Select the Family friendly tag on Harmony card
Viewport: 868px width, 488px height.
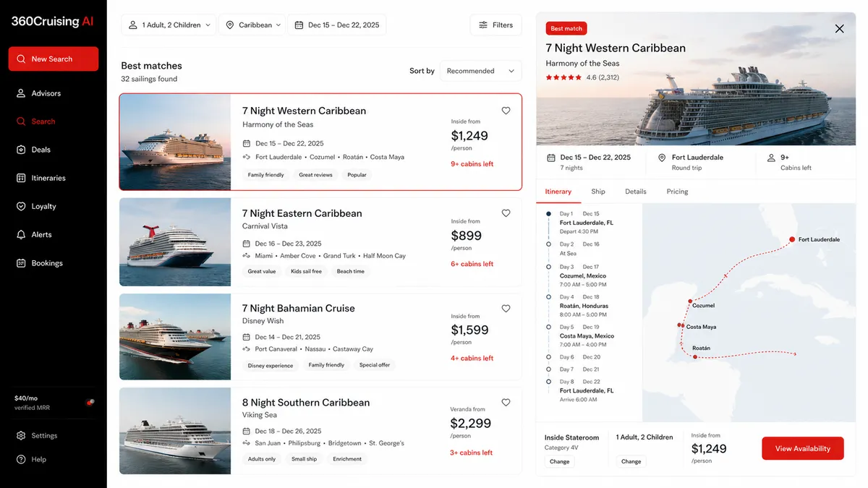[266, 175]
